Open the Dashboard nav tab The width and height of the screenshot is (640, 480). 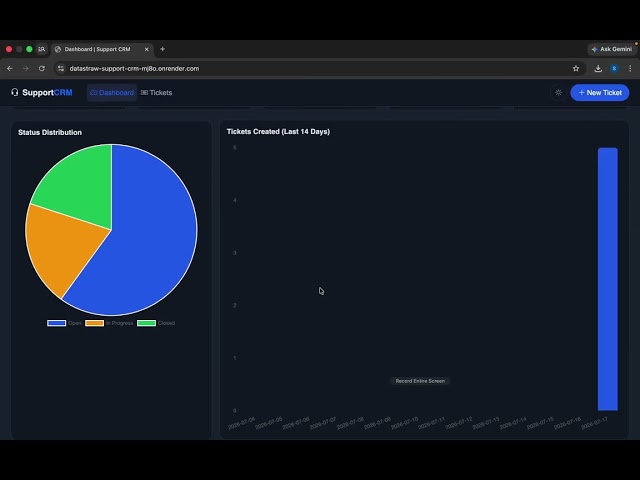[112, 93]
